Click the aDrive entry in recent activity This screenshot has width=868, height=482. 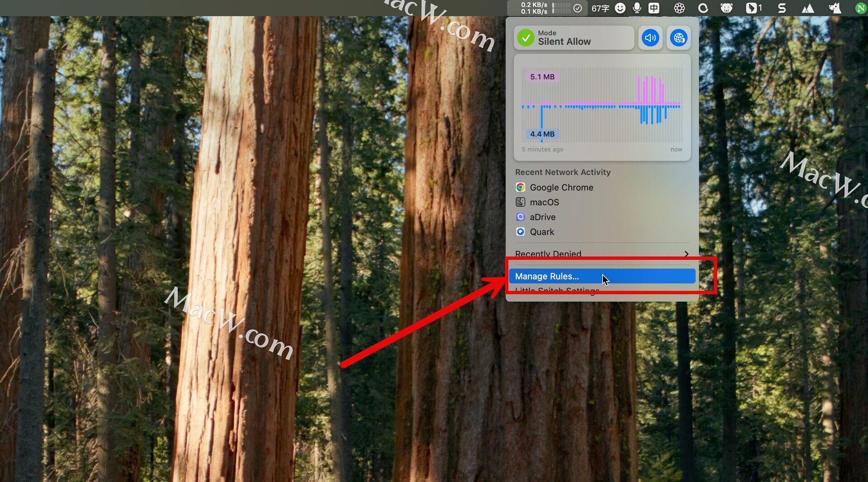pos(542,217)
